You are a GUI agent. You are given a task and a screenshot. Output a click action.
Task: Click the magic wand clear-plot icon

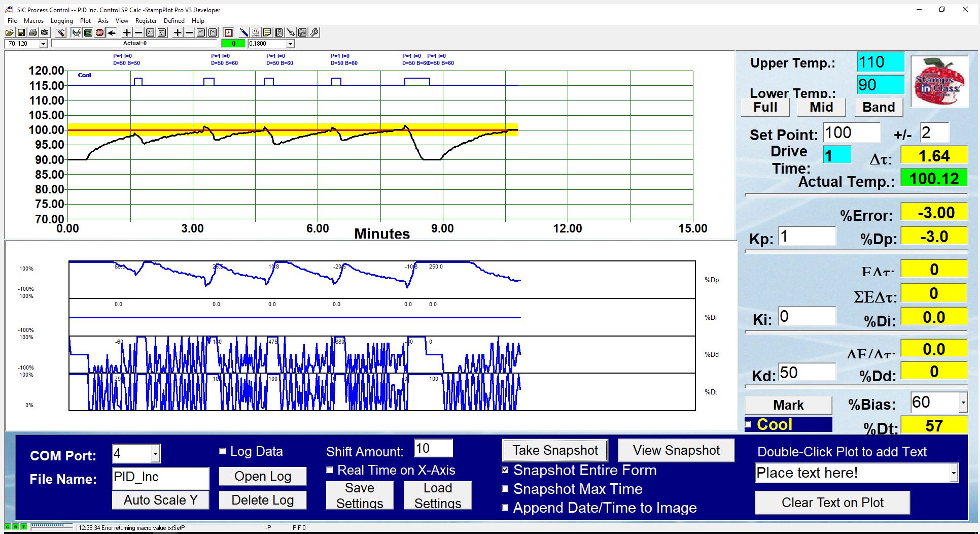[61, 32]
